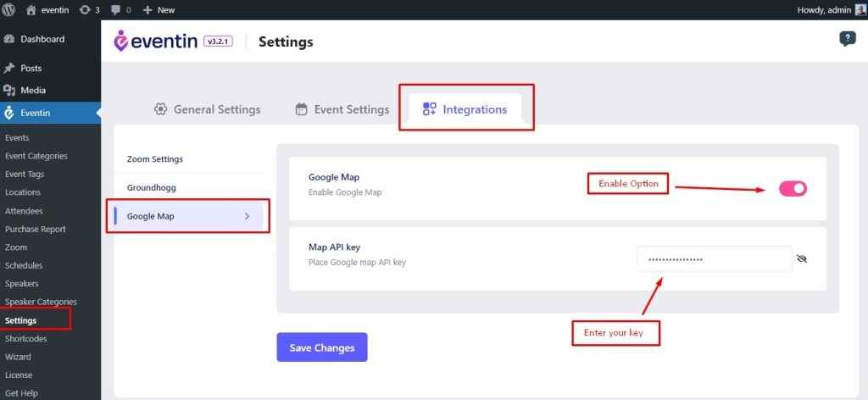Click the General Settings gear icon
This screenshot has height=400, width=868.
pyautogui.click(x=160, y=109)
